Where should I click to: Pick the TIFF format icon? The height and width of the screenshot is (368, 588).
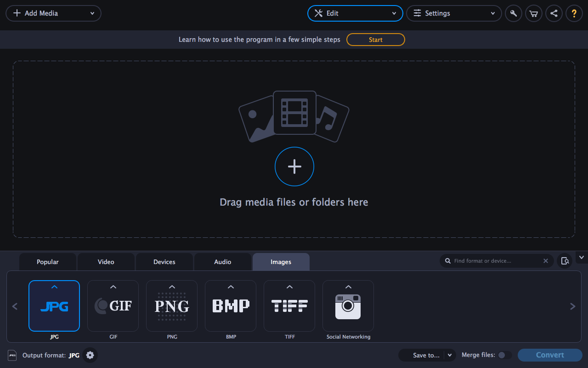click(x=289, y=305)
